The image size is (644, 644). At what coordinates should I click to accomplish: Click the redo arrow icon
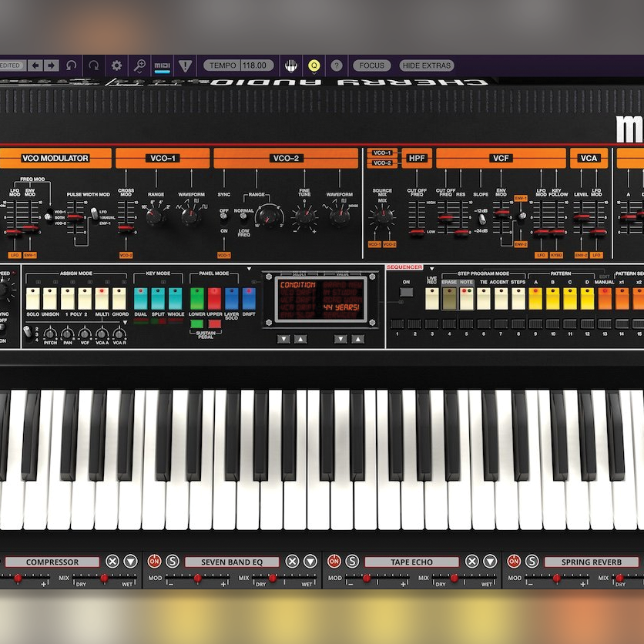tap(94, 65)
